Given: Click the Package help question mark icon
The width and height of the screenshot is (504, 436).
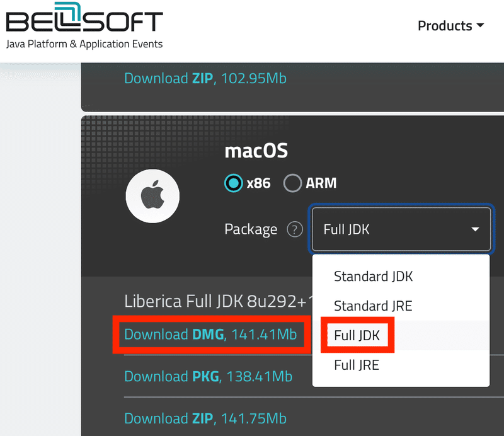Looking at the screenshot, I should tap(295, 230).
